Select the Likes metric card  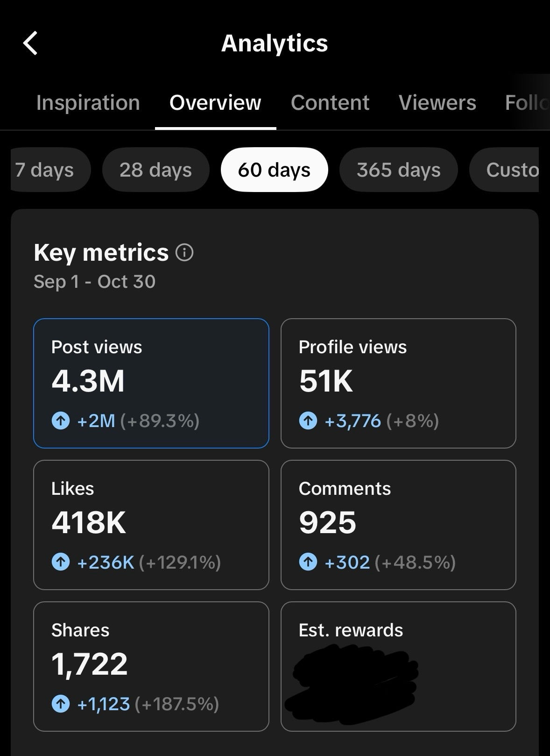point(151,525)
